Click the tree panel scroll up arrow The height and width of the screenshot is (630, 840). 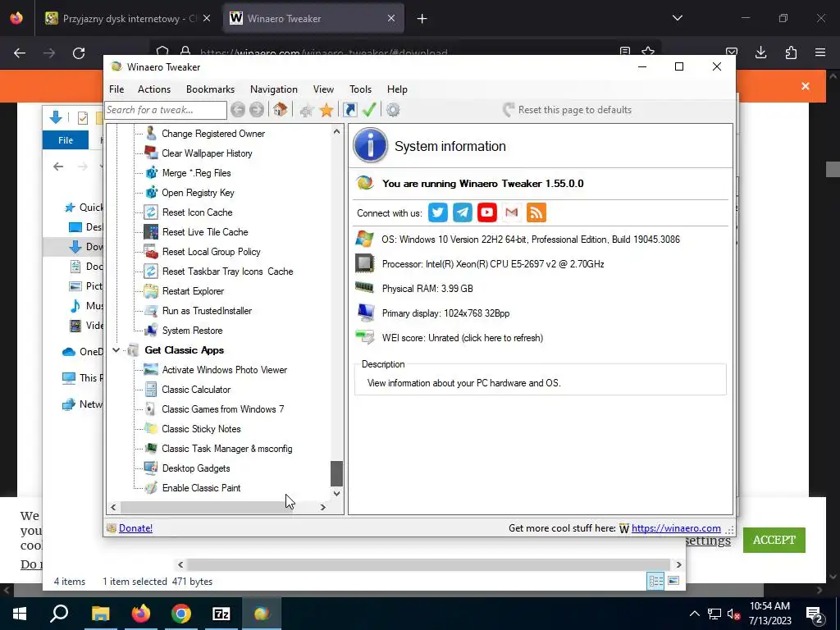336,131
